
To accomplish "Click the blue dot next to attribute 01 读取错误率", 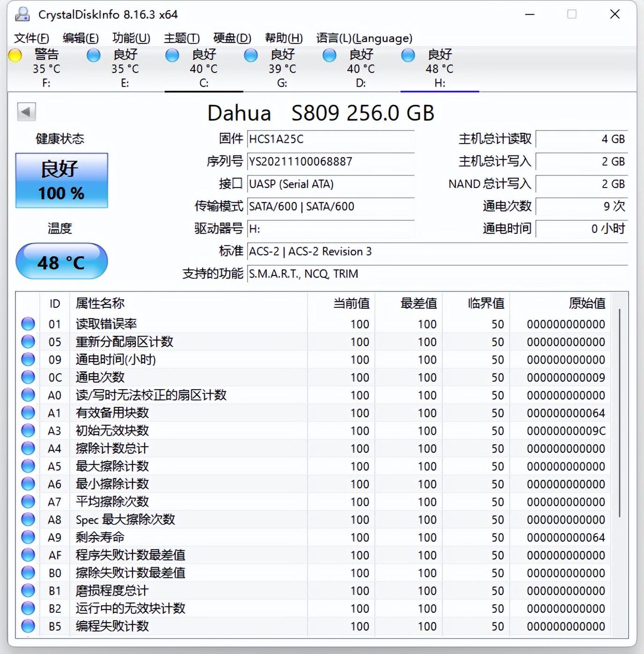I will pyautogui.click(x=27, y=323).
